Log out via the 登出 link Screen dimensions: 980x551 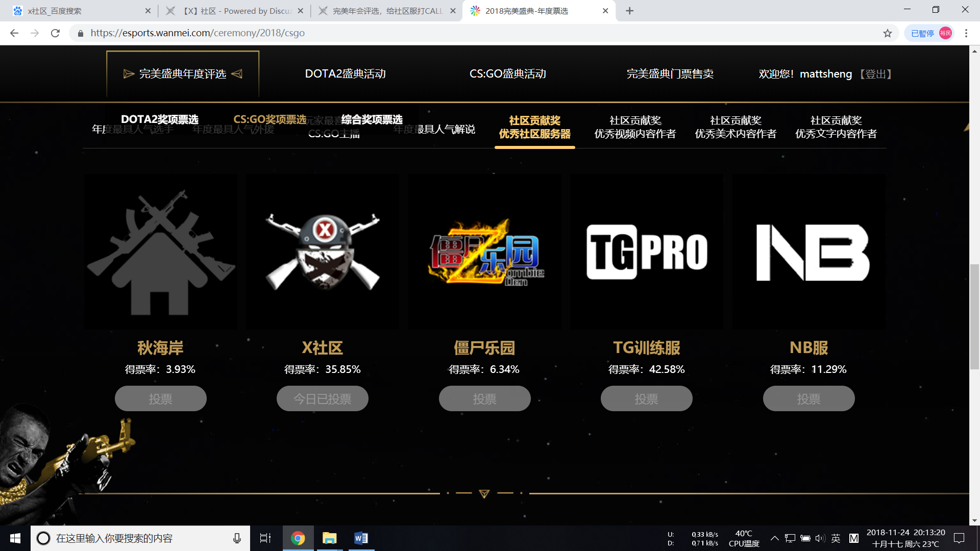tap(876, 74)
